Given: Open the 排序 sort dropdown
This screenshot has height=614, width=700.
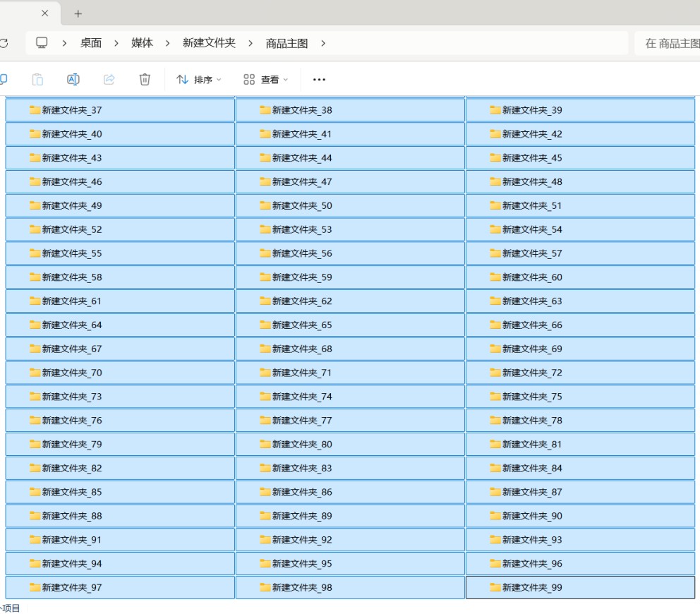Looking at the screenshot, I should [199, 80].
